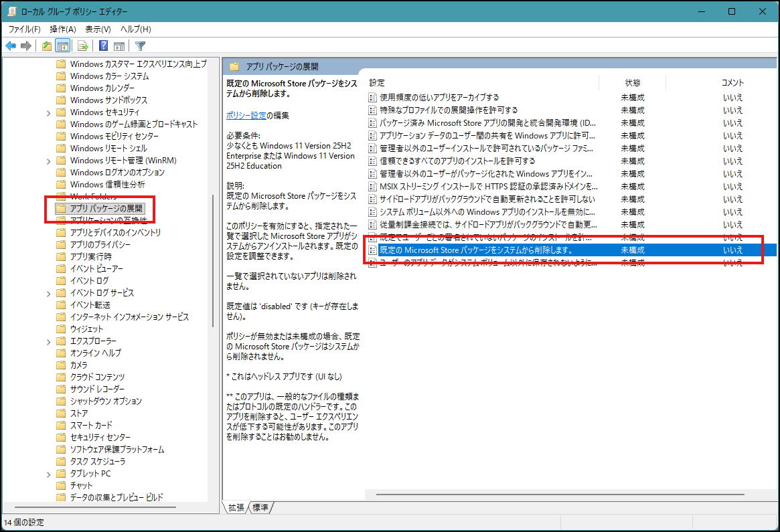Screen dimensions: 780x532
Task: Open Help via blue question mark icon
Action: [103, 46]
